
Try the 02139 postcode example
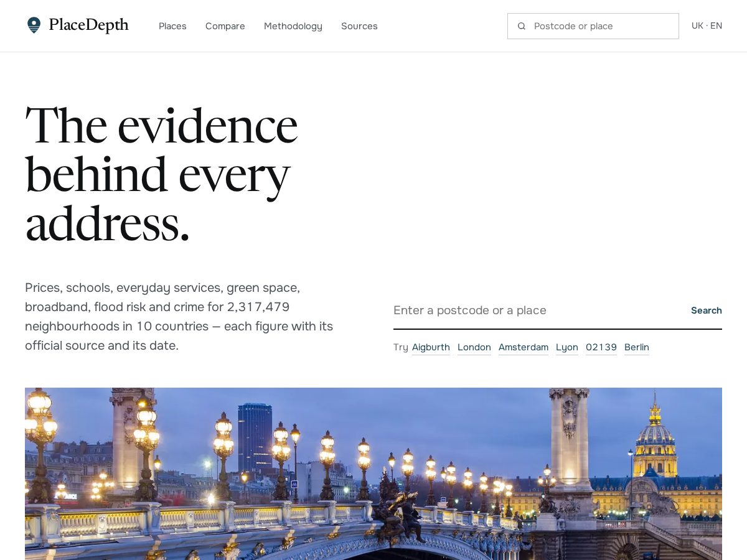(601, 347)
